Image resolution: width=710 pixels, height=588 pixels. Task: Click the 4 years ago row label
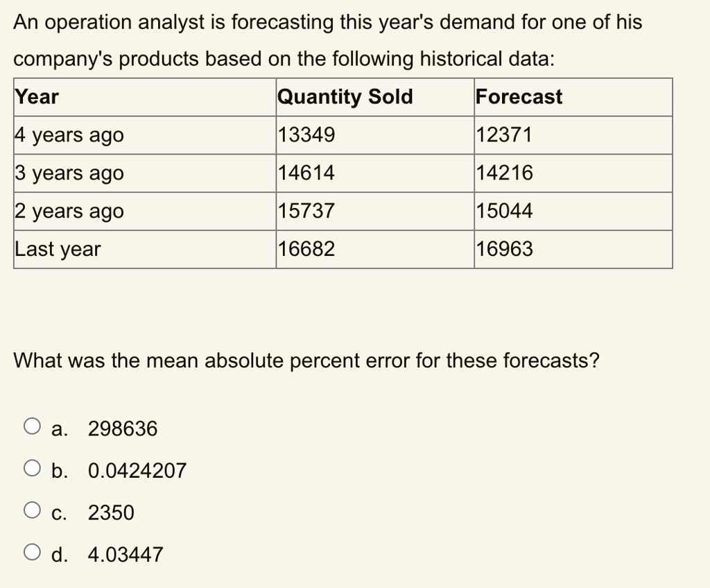[69, 135]
